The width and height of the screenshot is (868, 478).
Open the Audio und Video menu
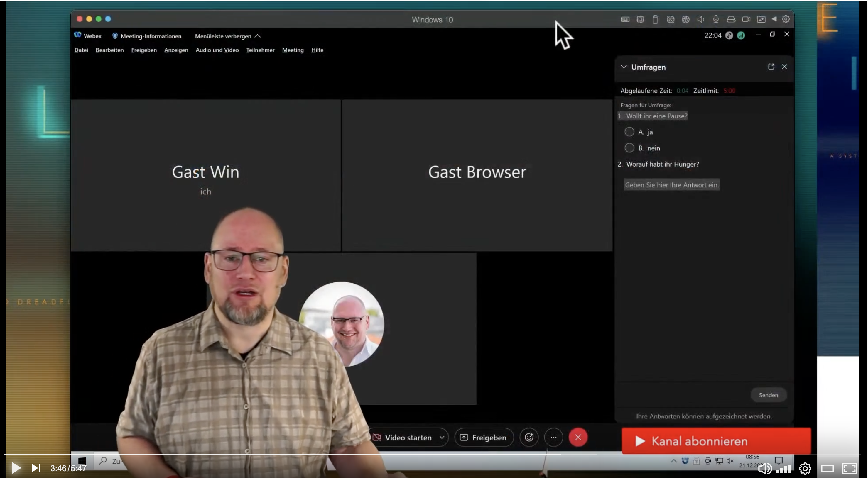point(217,50)
